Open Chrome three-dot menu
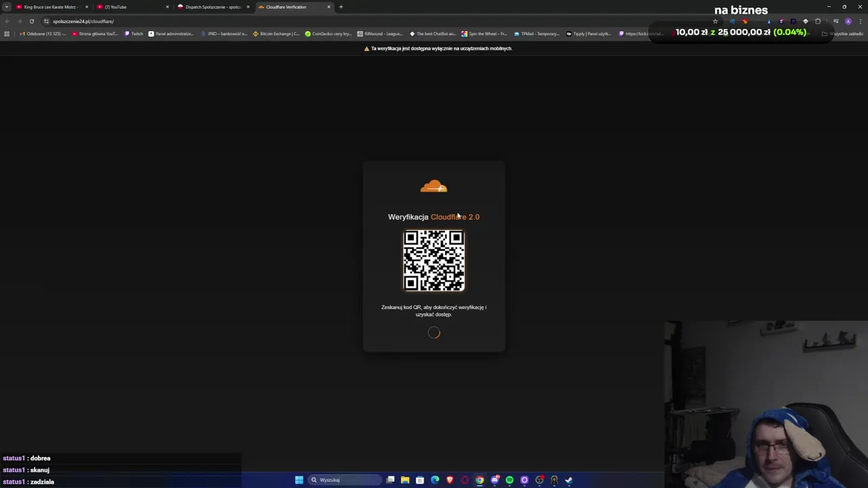The image size is (868, 488). [860, 21]
